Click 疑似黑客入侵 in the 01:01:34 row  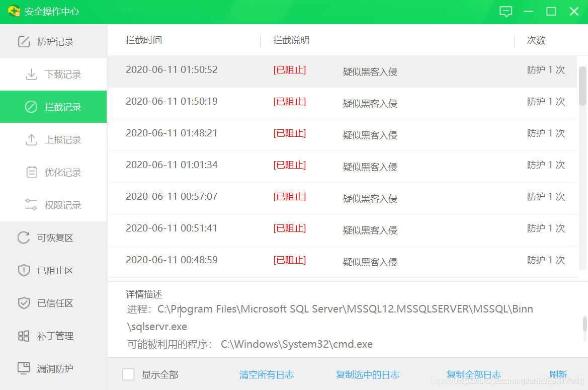[x=370, y=167]
